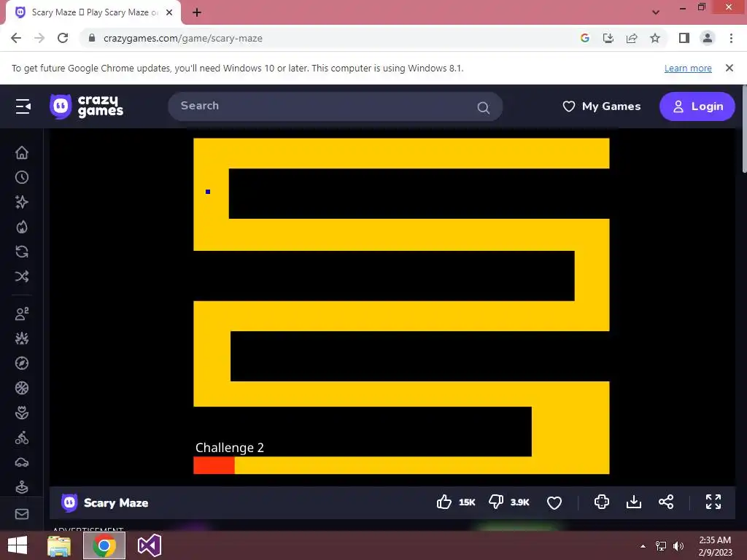Open File Explorer from the taskbar
Image resolution: width=747 pixels, height=560 pixels.
[x=59, y=545]
